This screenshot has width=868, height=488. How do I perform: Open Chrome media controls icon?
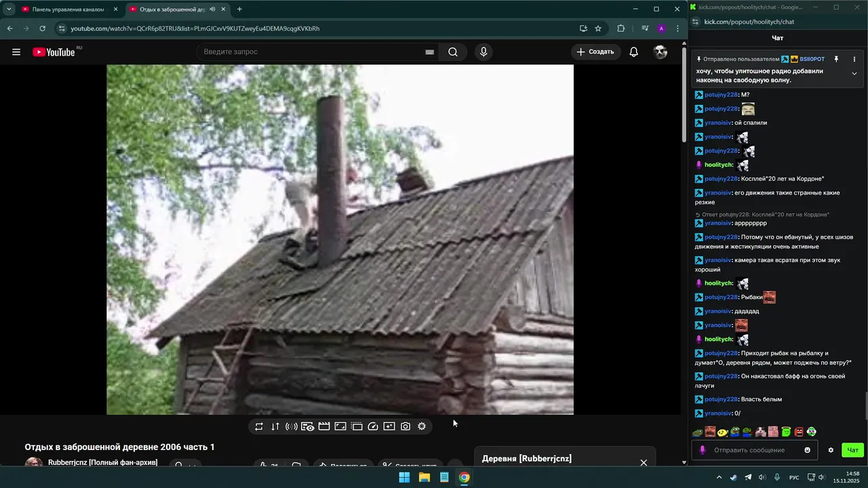tap(645, 28)
